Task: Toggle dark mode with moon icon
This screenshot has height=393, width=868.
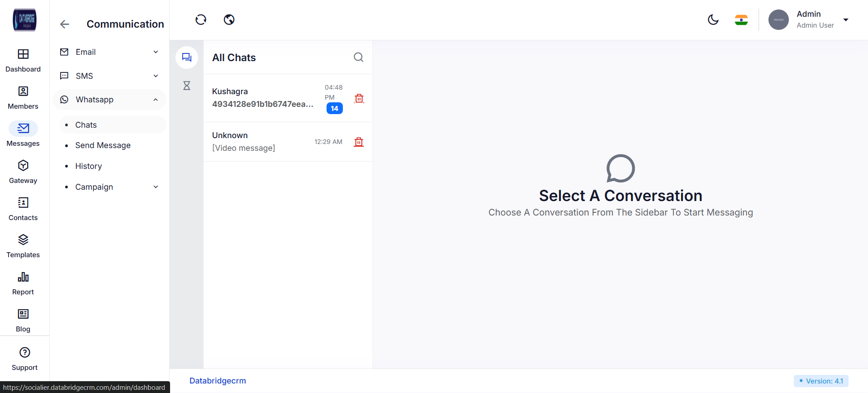Action: 713,19
